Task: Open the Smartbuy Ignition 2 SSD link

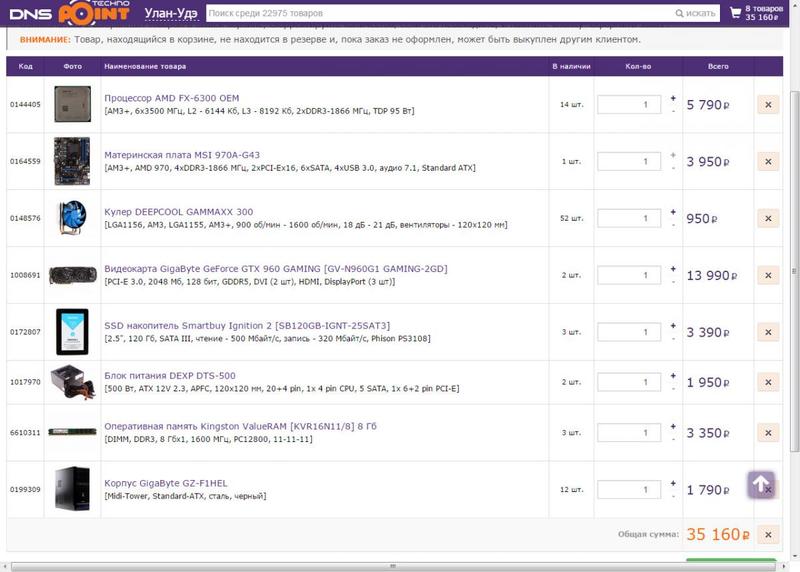Action: pos(247,326)
